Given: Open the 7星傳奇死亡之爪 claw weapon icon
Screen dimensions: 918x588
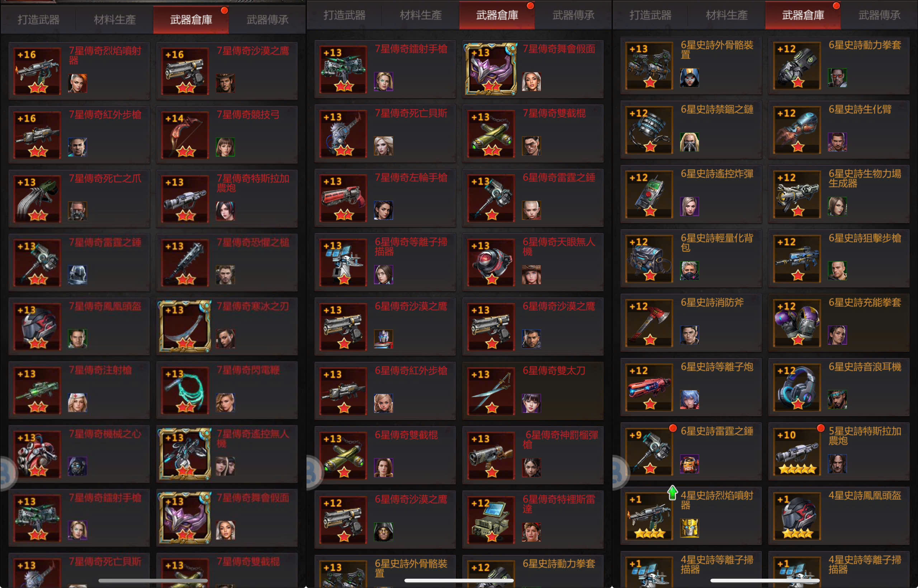Looking at the screenshot, I should point(37,199).
